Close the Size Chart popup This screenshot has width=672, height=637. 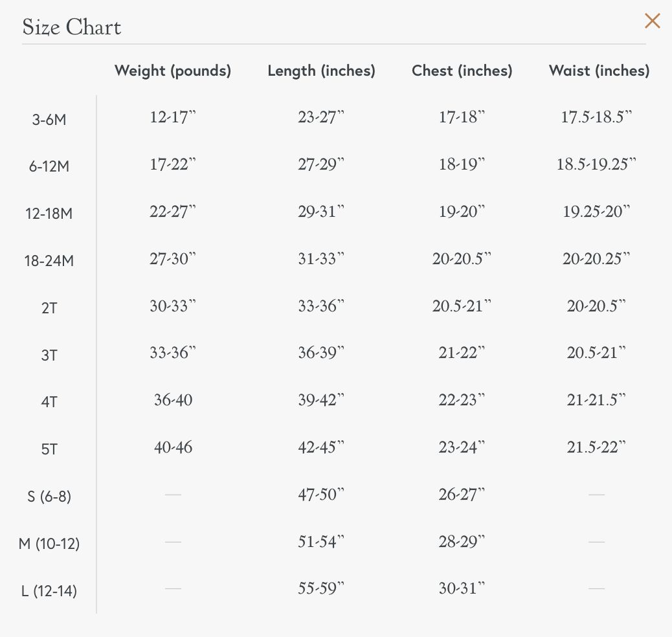point(652,21)
